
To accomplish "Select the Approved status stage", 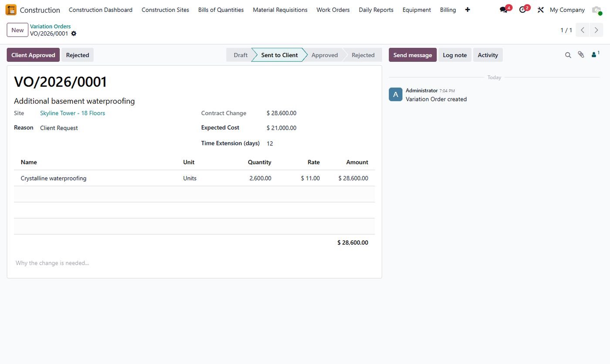I will tap(325, 55).
